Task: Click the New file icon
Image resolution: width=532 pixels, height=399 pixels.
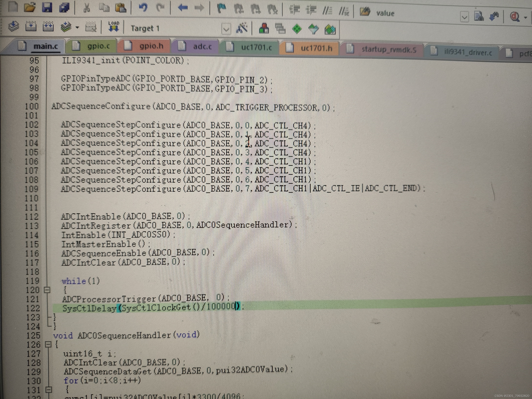Action: (x=13, y=7)
